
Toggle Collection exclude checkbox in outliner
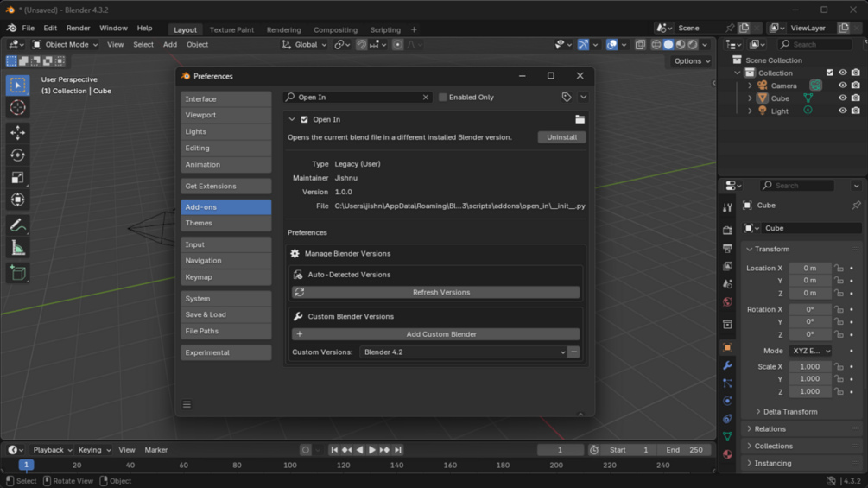click(x=829, y=73)
